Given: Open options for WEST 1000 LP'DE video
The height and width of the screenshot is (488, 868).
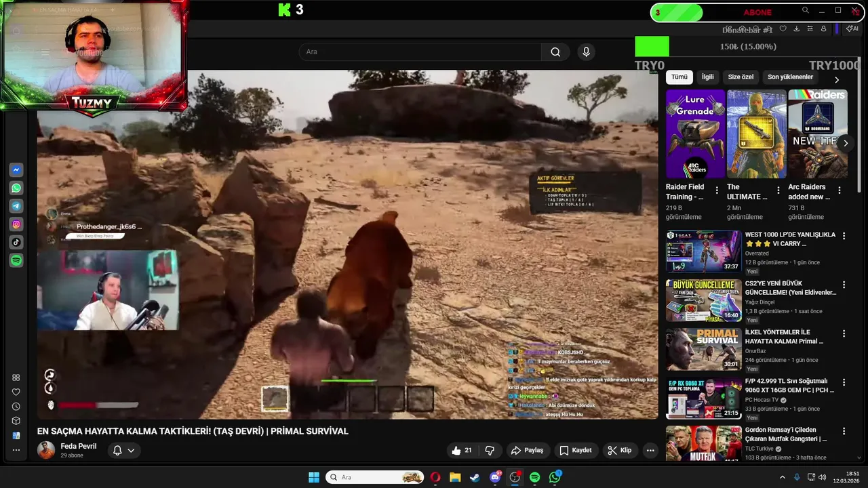Looking at the screenshot, I should tap(844, 236).
